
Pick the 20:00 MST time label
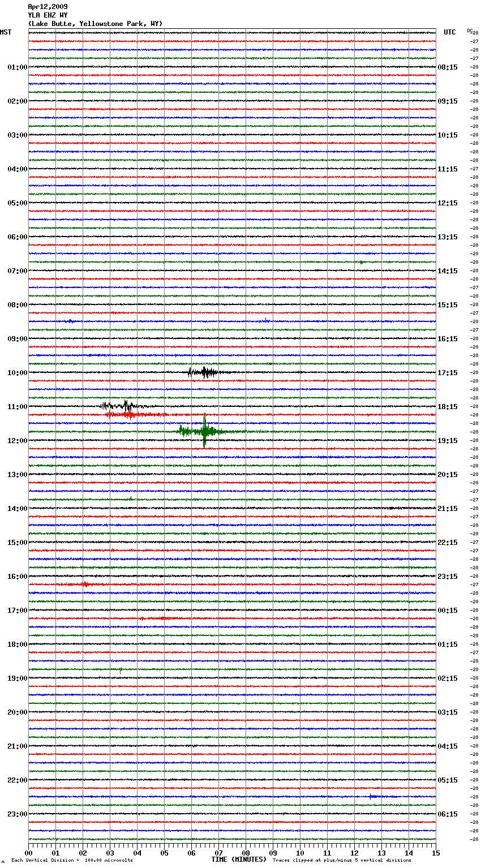17,712
